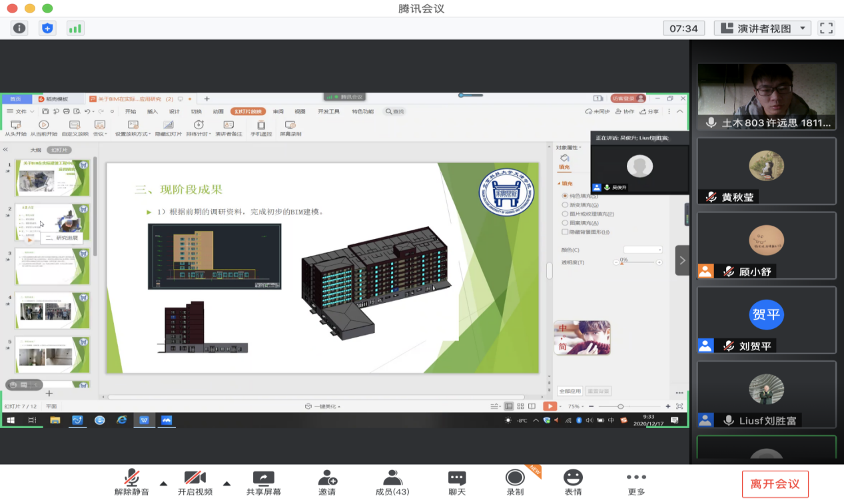
Task: Open the More (更多) menu
Action: tap(636, 483)
